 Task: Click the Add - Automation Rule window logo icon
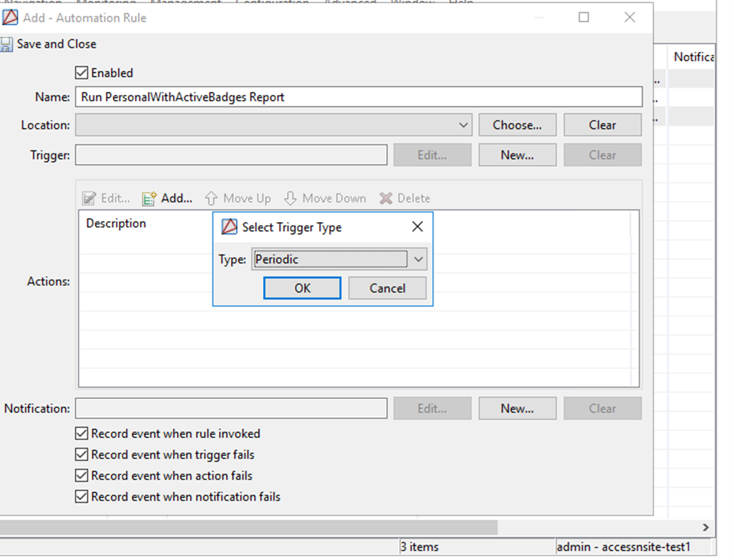pyautogui.click(x=10, y=17)
